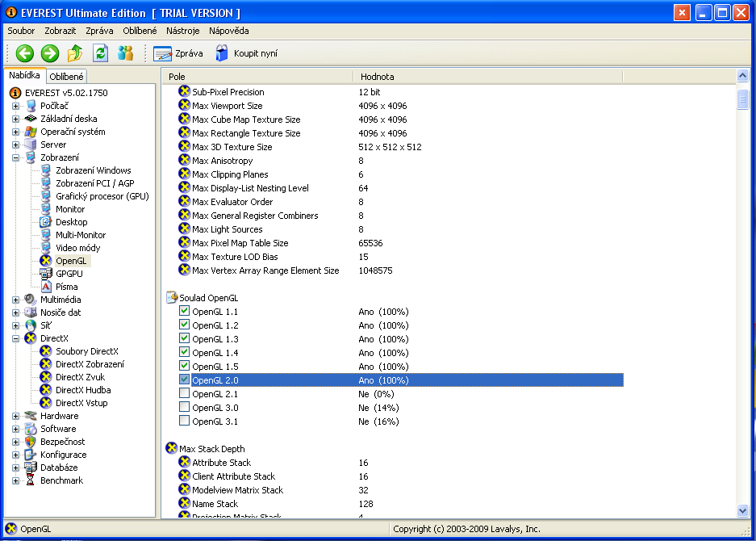Click the vertical scrollbar thumb

tap(742, 99)
